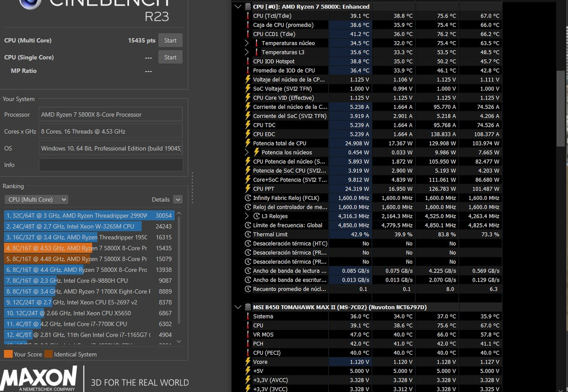The width and height of the screenshot is (568, 392).
Task: Click lightning icon of Potencia total de CPU
Action: (x=248, y=143)
